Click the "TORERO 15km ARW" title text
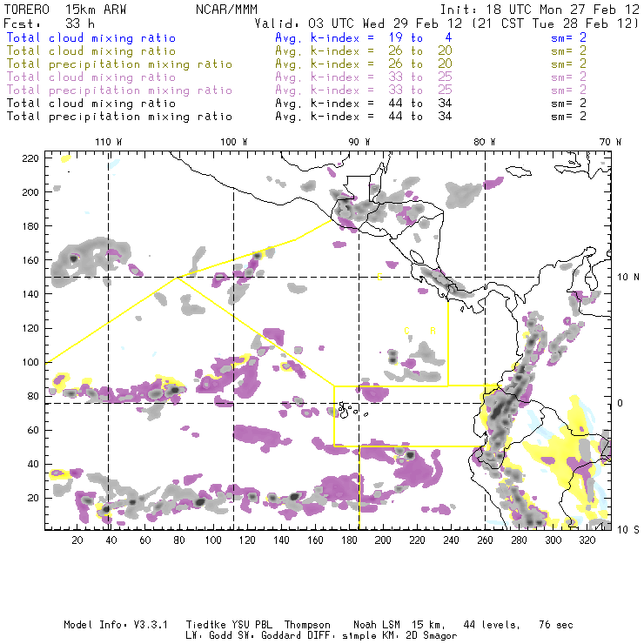Screen dimensions: 644x644 point(65,10)
